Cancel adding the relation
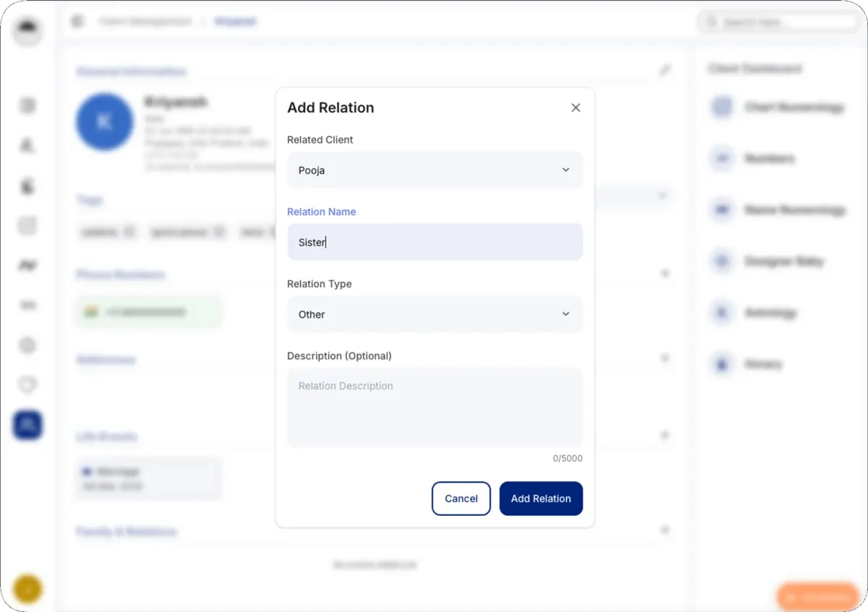This screenshot has height=612, width=868. click(x=461, y=499)
